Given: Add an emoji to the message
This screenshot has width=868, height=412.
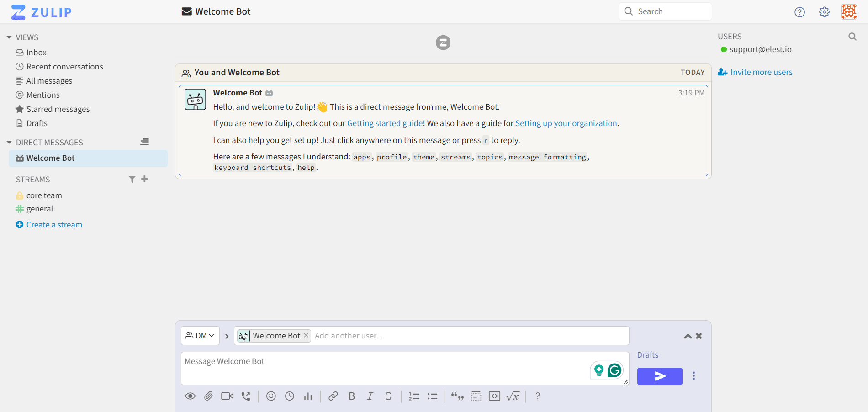Looking at the screenshot, I should [x=271, y=396].
